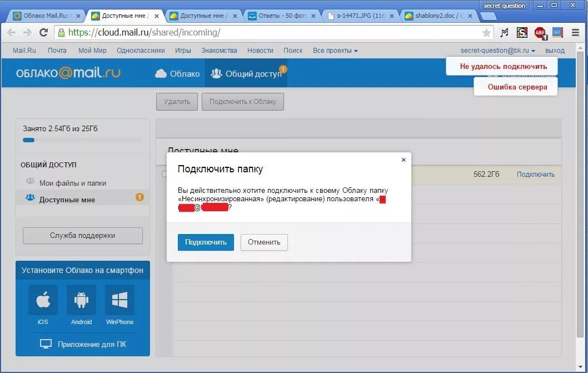Open the Общий доступ section
Screen dimensions: 588x373
pyautogui.click(x=246, y=73)
